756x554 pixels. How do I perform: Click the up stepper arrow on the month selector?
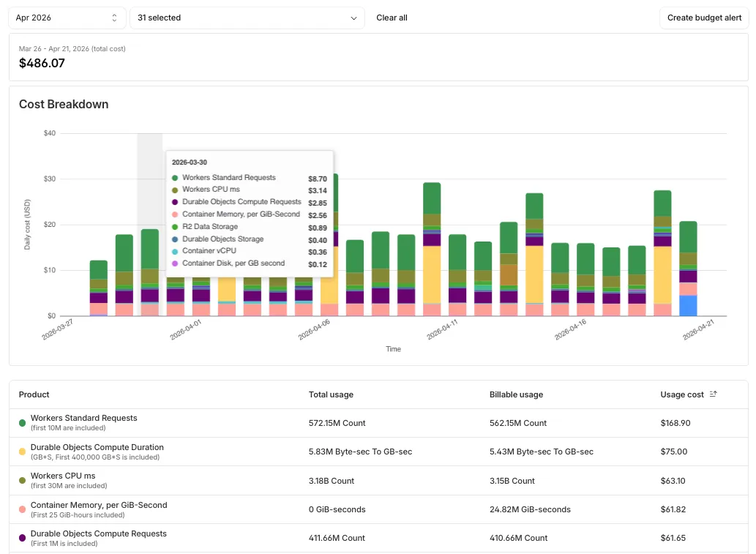click(x=113, y=14)
